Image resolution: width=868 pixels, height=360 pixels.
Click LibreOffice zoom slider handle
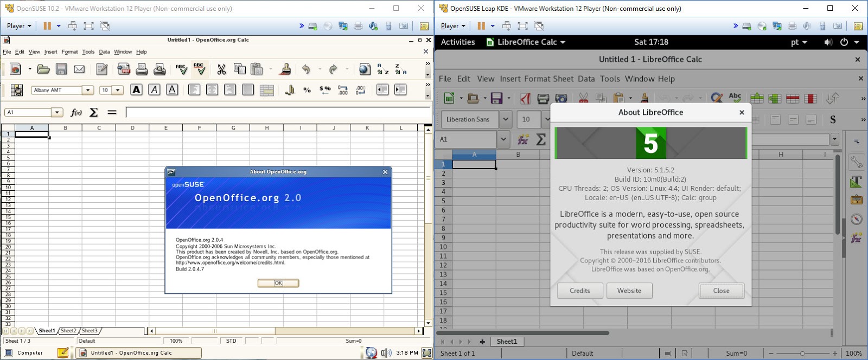(802, 353)
